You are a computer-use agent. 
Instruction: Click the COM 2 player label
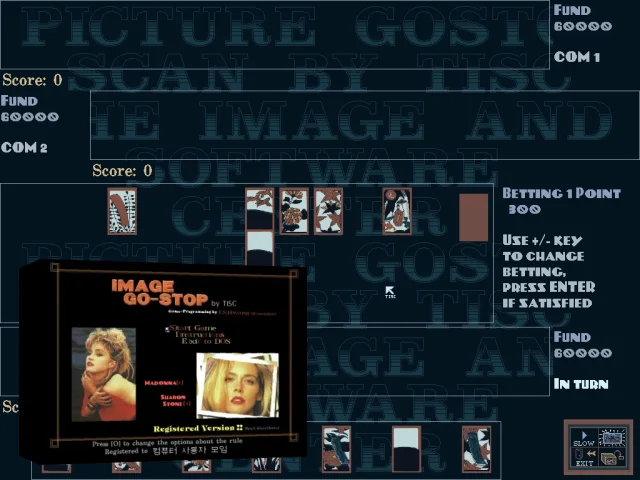[24, 147]
